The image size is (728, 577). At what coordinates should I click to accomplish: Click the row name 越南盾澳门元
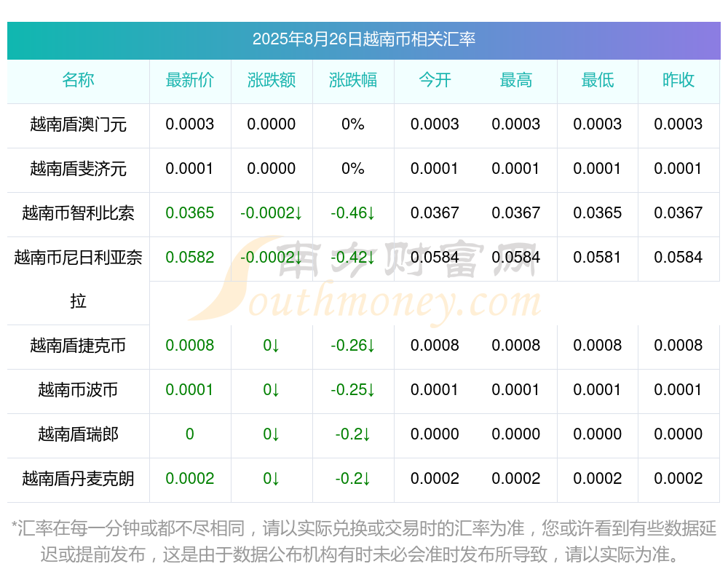(x=78, y=124)
